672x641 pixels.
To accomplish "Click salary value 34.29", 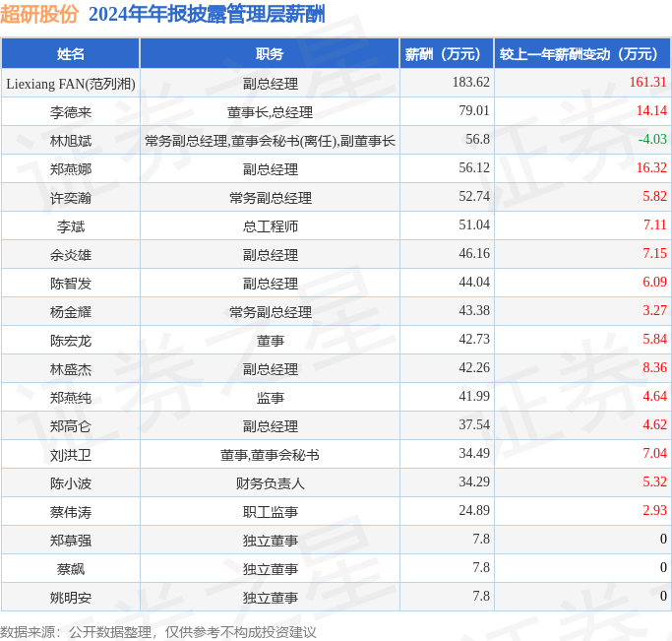I will click(474, 481).
